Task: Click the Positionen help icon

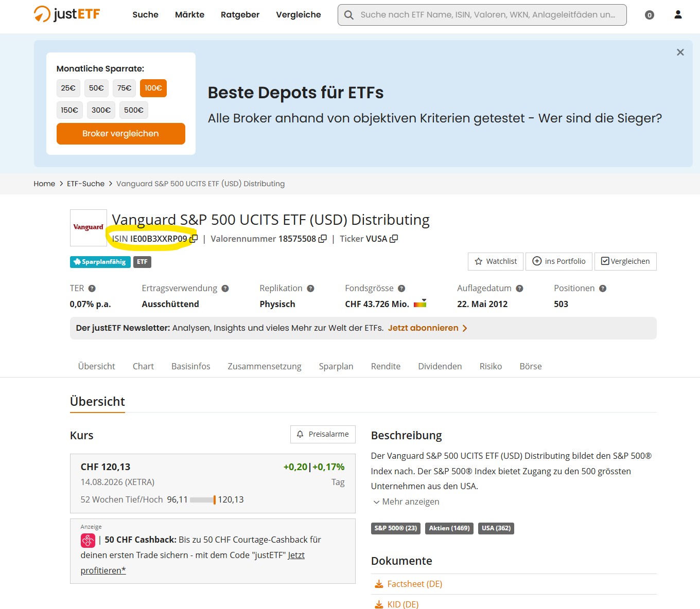Action: pyautogui.click(x=603, y=289)
